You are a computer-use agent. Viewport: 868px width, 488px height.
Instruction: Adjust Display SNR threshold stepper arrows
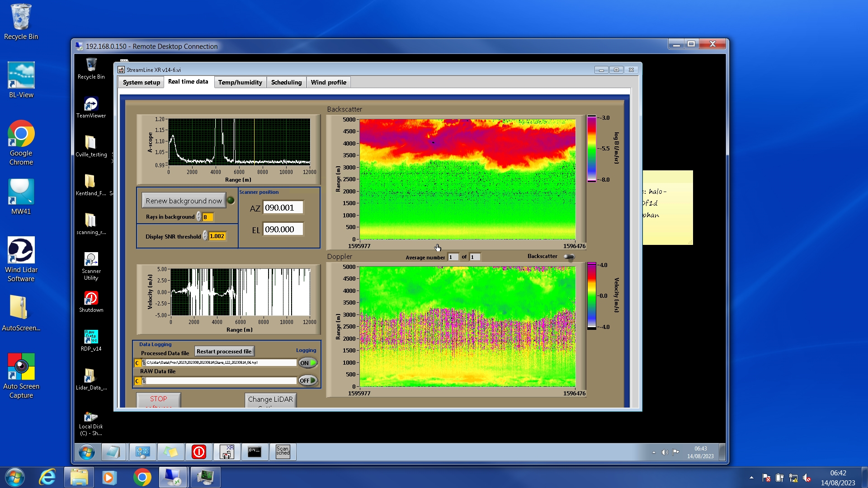(x=205, y=236)
